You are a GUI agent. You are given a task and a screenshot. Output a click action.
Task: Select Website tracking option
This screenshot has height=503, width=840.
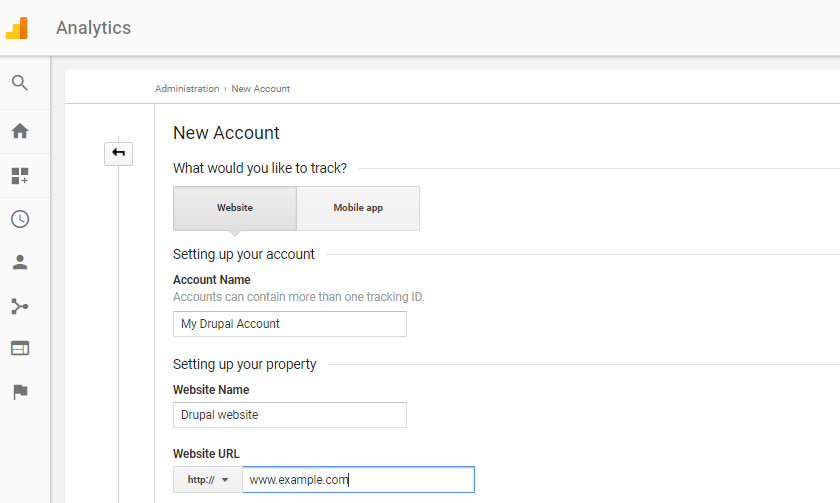[x=235, y=208]
